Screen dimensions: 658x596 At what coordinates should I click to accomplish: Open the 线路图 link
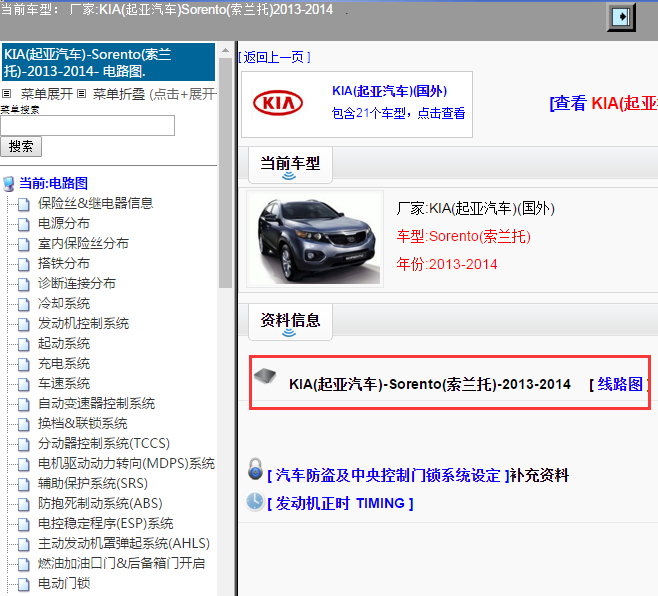pos(620,384)
